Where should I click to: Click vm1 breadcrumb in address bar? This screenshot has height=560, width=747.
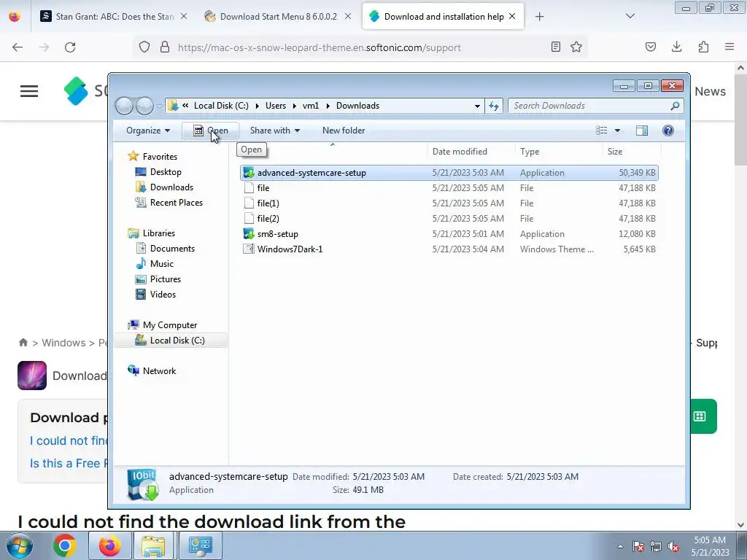(x=311, y=106)
